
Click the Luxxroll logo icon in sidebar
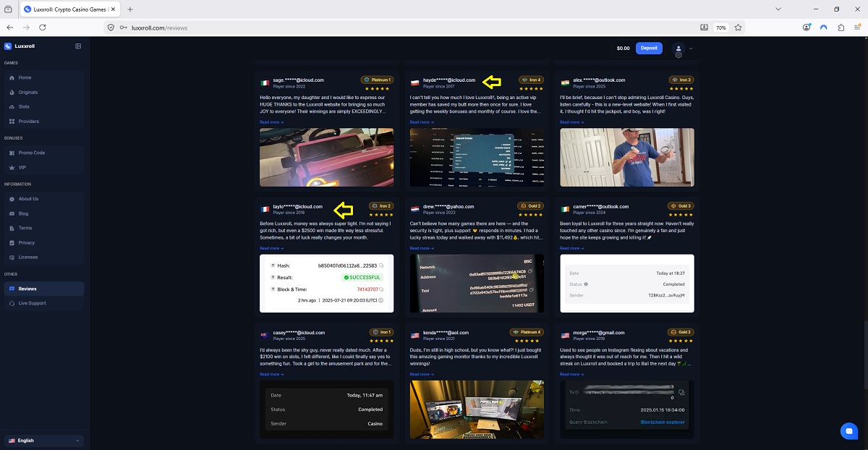[8, 46]
